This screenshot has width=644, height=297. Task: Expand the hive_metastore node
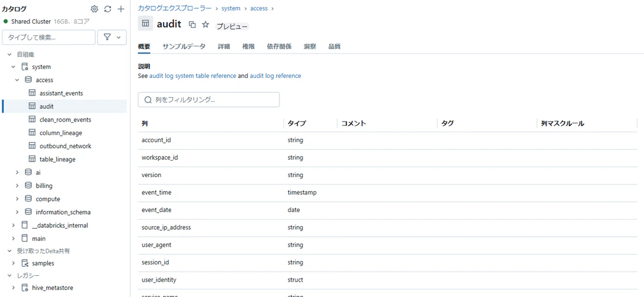[x=14, y=288]
